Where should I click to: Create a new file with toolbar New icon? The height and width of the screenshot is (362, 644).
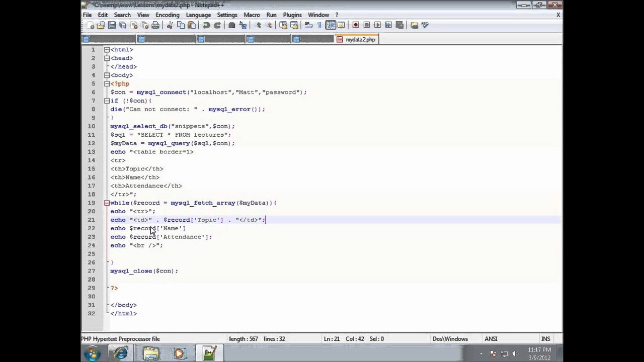pos(91,25)
